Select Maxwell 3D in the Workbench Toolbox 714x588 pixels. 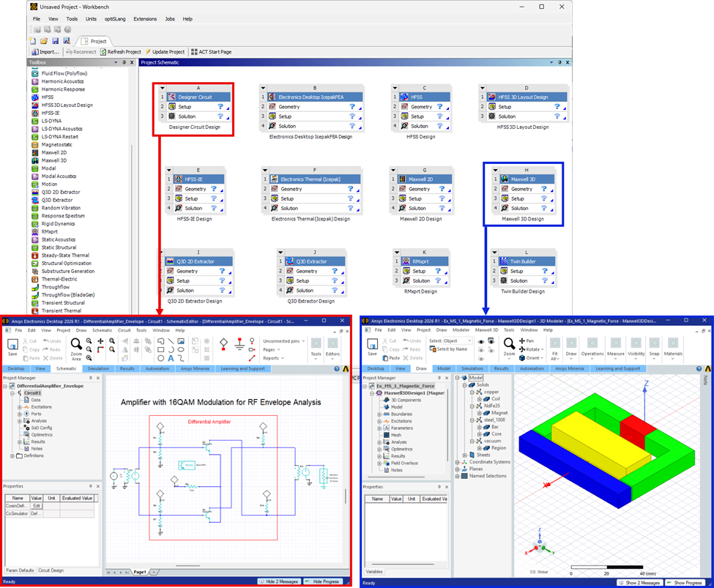(x=53, y=160)
